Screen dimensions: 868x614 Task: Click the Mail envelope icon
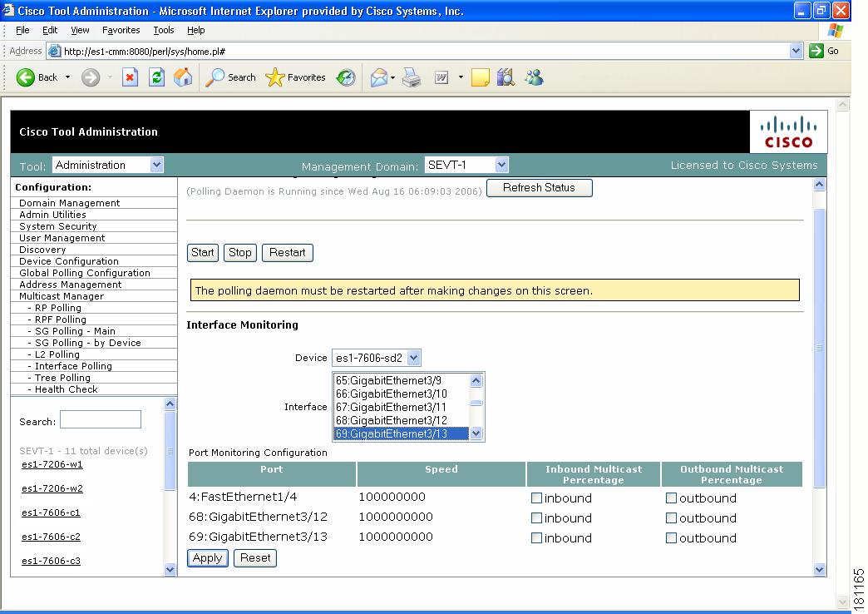click(x=378, y=77)
